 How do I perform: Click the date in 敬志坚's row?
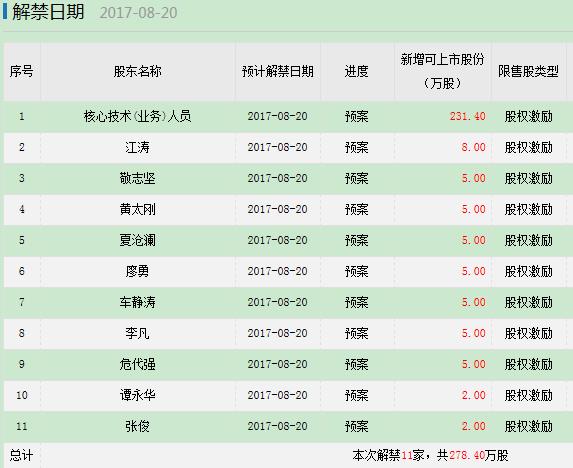(277, 178)
